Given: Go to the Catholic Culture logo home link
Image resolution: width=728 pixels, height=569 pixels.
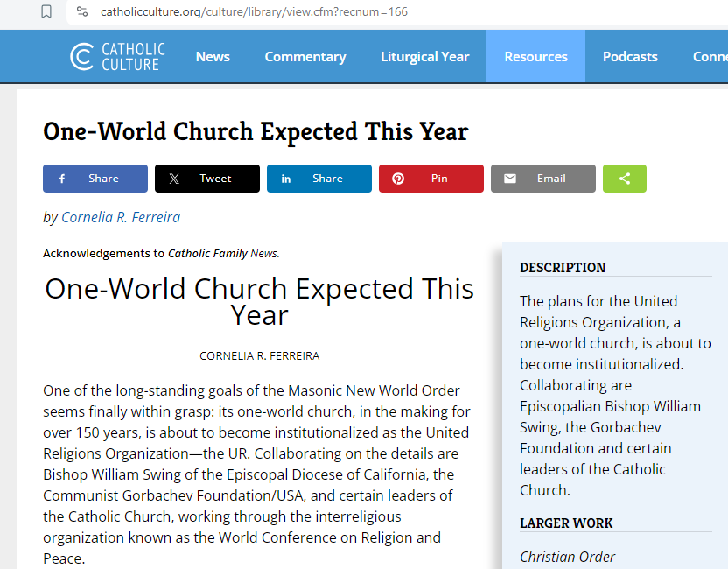Looking at the screenshot, I should point(117,57).
